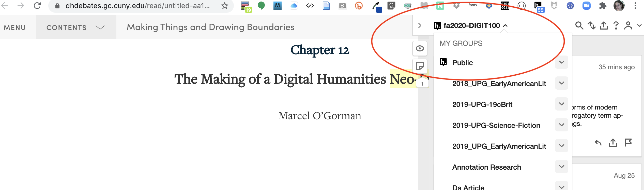Bookmark this page with the star icon
Viewport: 644px width, 190px height.
click(224, 6)
